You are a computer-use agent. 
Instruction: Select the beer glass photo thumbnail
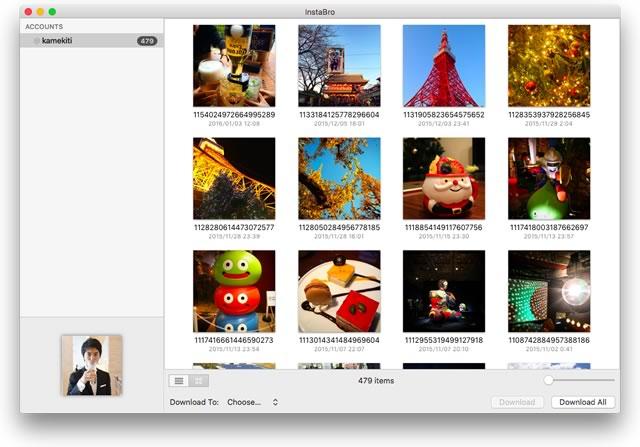[x=234, y=66]
